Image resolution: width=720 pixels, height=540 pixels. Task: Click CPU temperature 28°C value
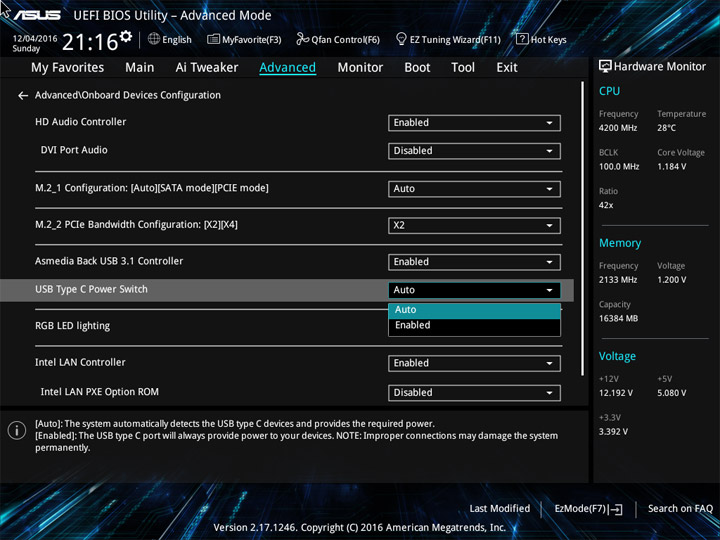point(666,128)
